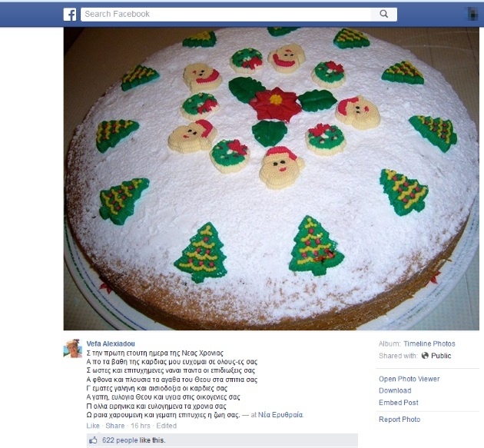Open the Νέα Ερυθραία location link
The image size is (484, 448).
tap(280, 415)
